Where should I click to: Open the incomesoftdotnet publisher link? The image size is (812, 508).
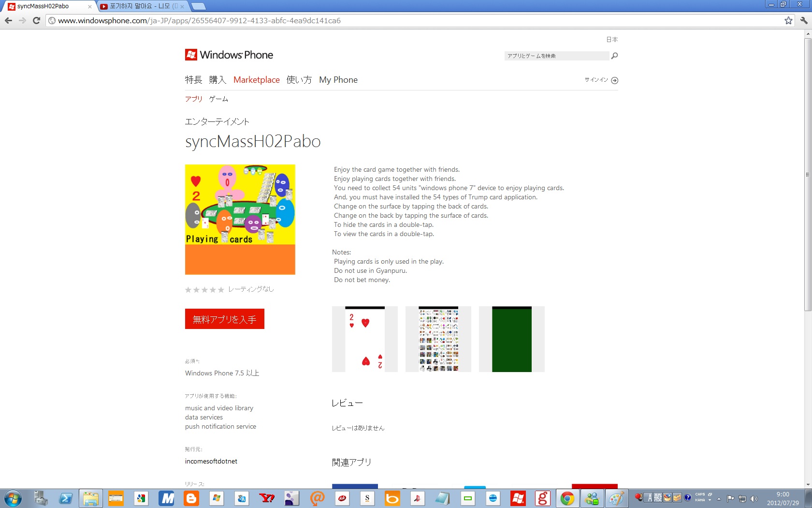[211, 461]
